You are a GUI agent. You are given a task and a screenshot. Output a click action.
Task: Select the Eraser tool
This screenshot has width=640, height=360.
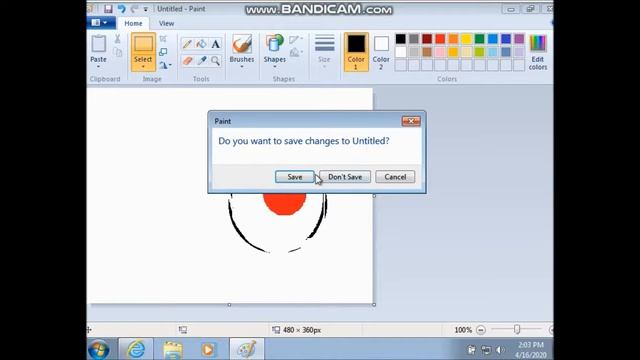[187, 61]
